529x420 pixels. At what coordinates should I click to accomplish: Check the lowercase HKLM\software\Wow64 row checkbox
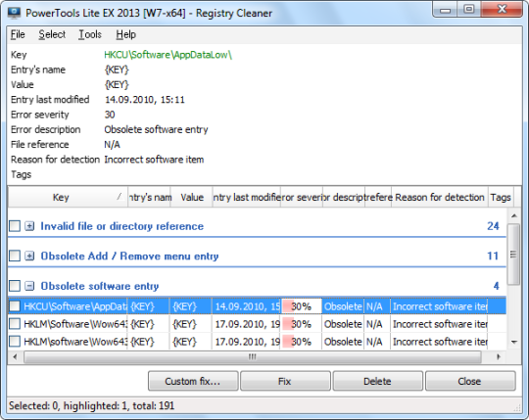click(15, 342)
